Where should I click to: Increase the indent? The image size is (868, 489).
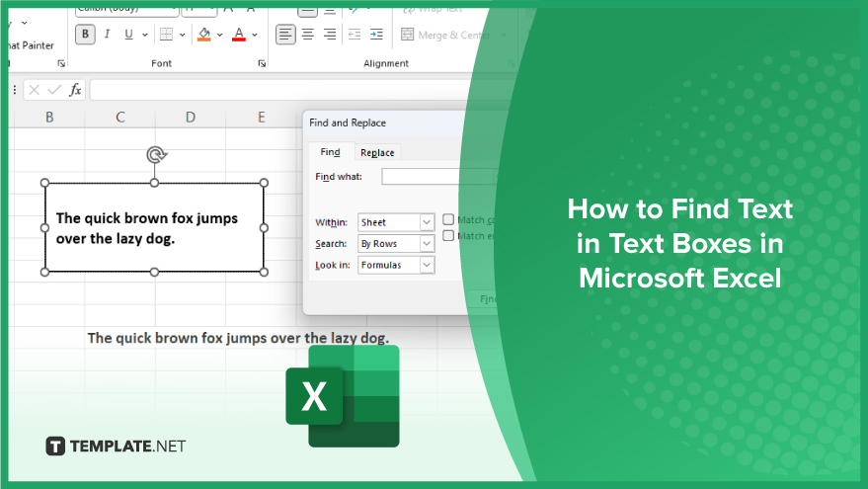tap(376, 35)
